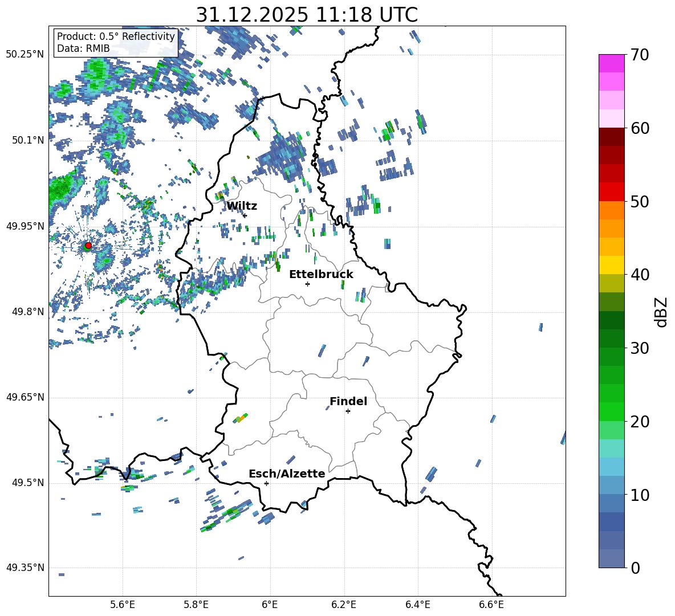Screen dimensions: 675x616
Task: Click the 0 tick on colorbar
Action: click(x=635, y=568)
